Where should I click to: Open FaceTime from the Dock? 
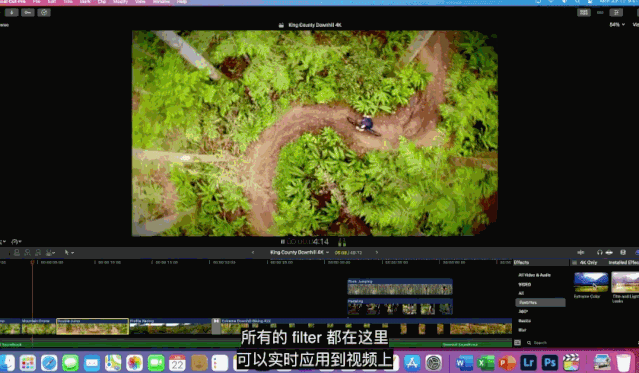pos(156,363)
